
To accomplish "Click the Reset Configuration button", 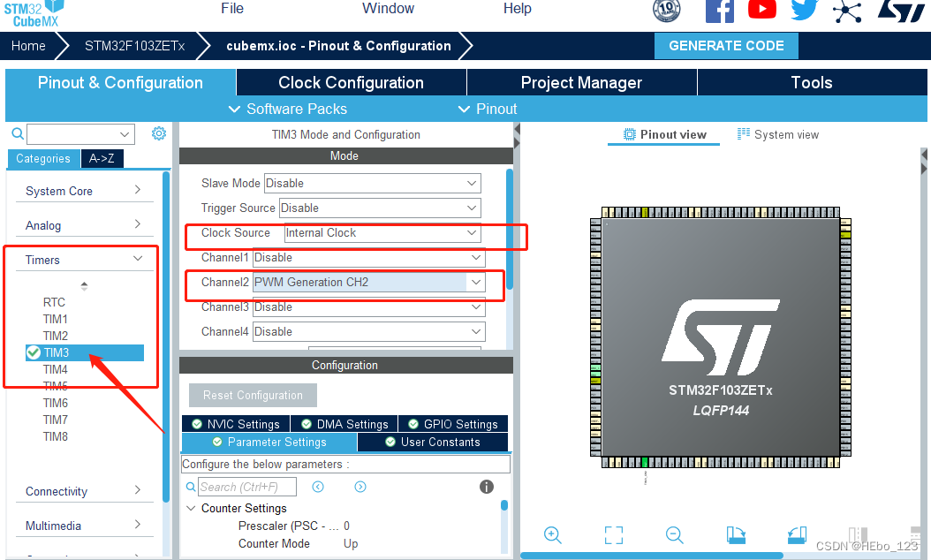I will (253, 396).
